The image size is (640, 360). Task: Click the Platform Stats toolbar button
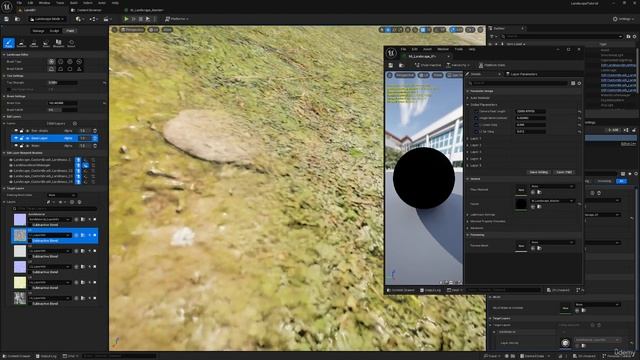pyautogui.click(x=492, y=65)
